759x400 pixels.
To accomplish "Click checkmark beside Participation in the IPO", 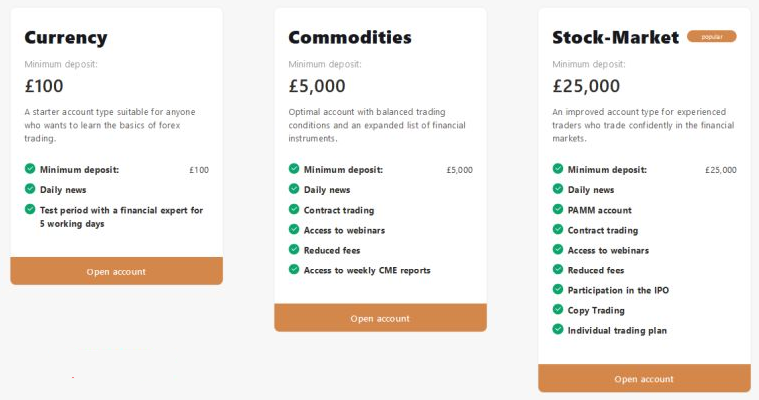I will click(x=558, y=289).
